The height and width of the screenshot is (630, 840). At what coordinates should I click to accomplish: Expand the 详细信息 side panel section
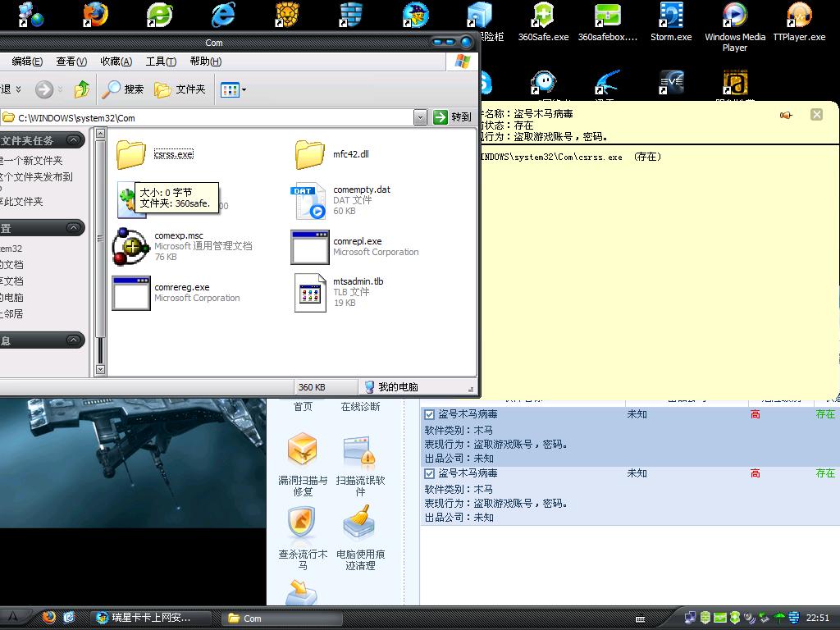73,340
